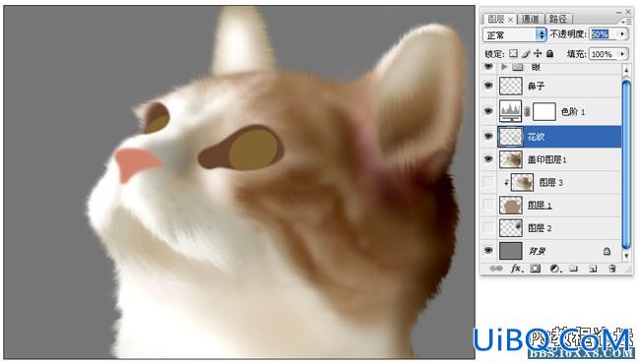Click the fill field showing 100%
The image size is (640, 364).
604,54
